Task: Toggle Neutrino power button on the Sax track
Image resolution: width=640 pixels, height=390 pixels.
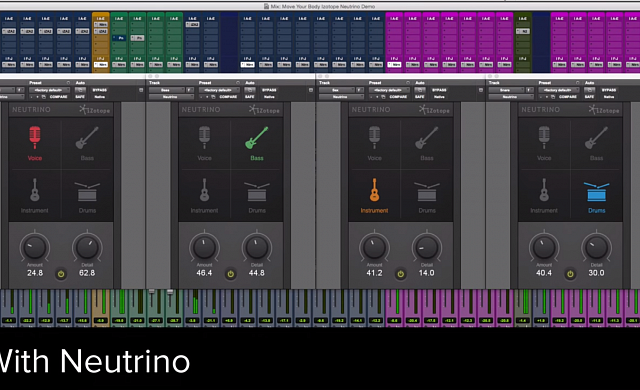Action: coord(400,274)
